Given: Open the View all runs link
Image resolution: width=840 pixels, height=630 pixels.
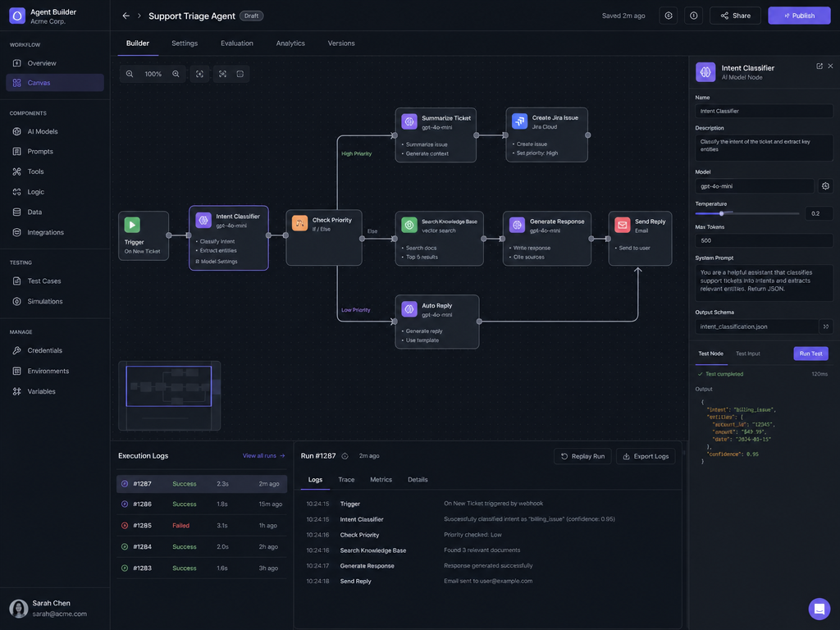Looking at the screenshot, I should pyautogui.click(x=263, y=456).
